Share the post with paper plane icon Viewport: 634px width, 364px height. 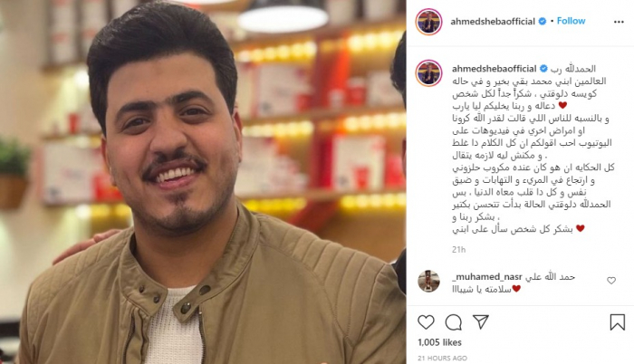tap(481, 322)
